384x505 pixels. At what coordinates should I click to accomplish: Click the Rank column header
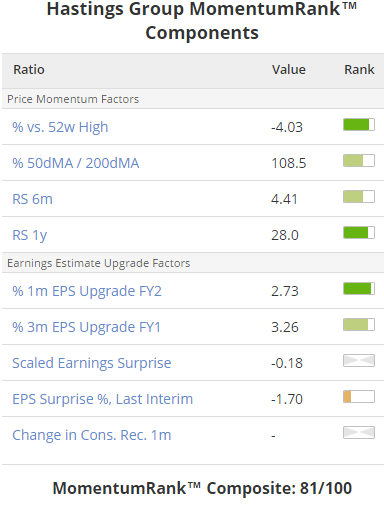pos(359,70)
